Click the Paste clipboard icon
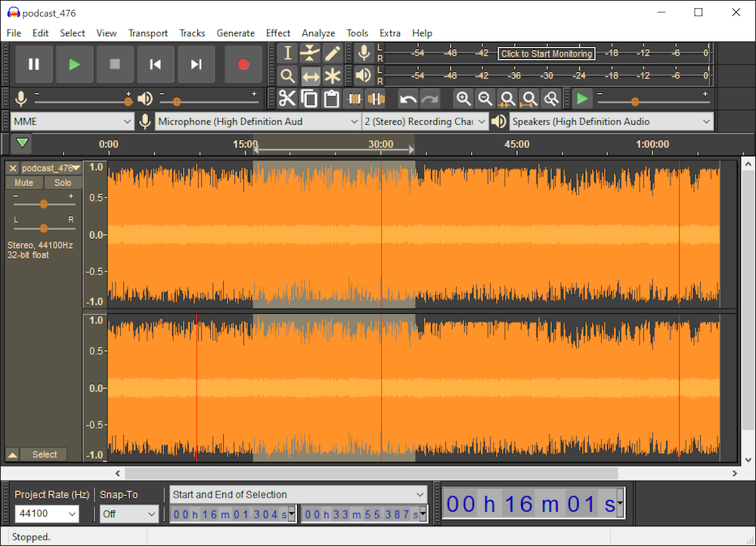 tap(331, 99)
